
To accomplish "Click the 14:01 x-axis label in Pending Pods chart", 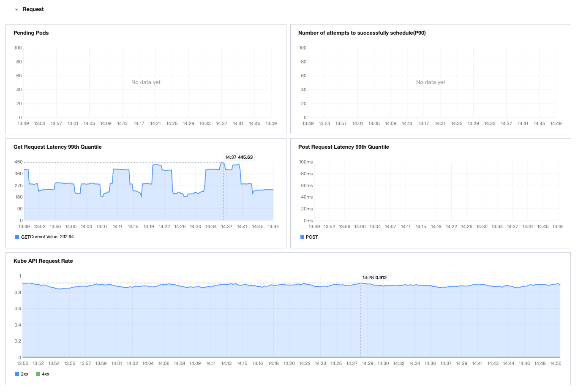I will tap(73, 123).
